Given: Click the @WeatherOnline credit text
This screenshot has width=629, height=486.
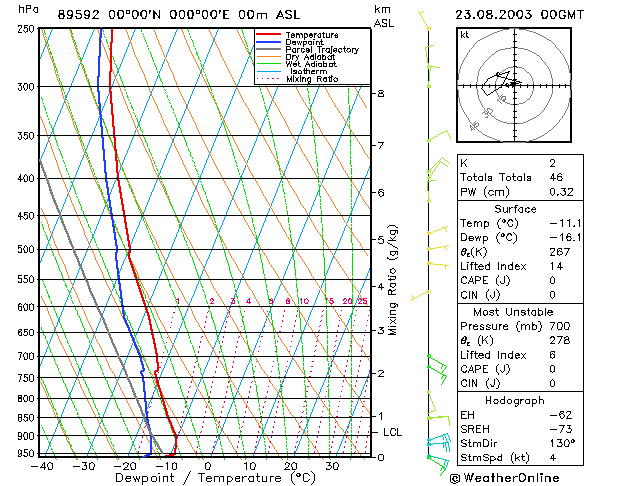Looking at the screenshot, I should [x=505, y=478].
